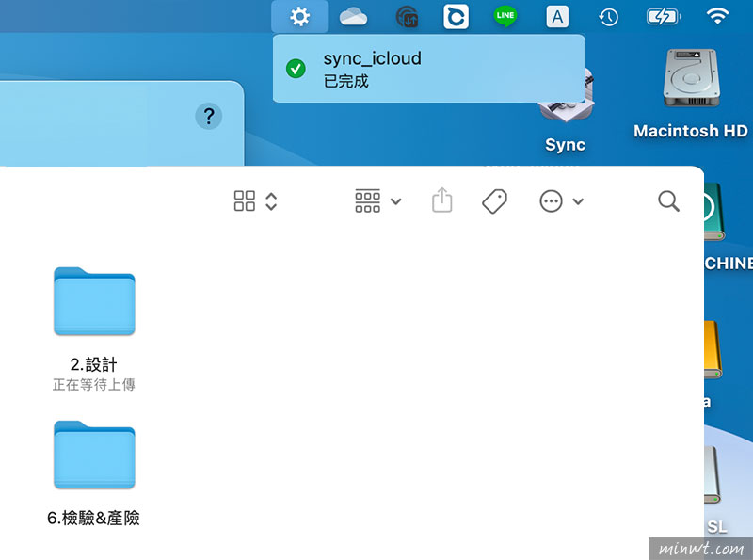The width and height of the screenshot is (753, 560).
Task: Open the cloud sync status menu bar icon
Action: coord(407,17)
